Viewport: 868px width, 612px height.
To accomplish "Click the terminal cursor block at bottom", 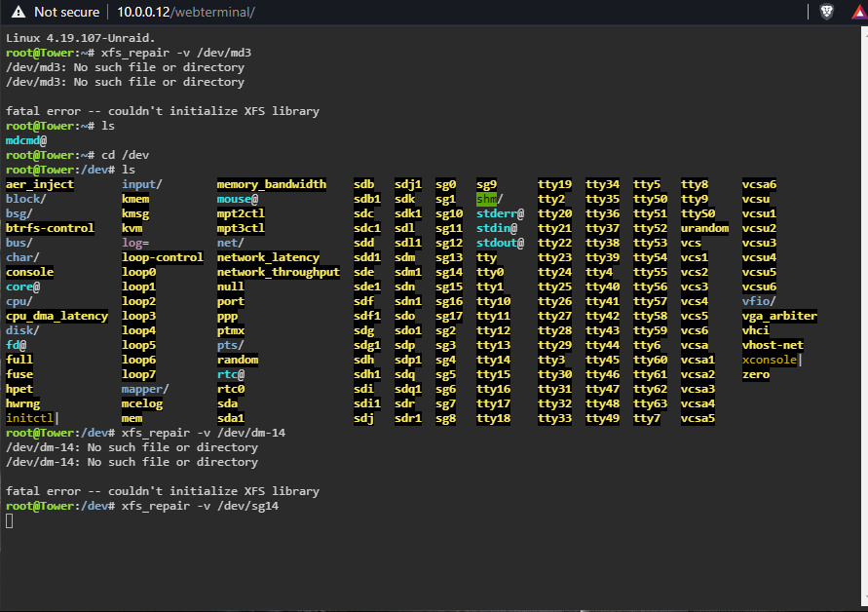I will (10, 520).
